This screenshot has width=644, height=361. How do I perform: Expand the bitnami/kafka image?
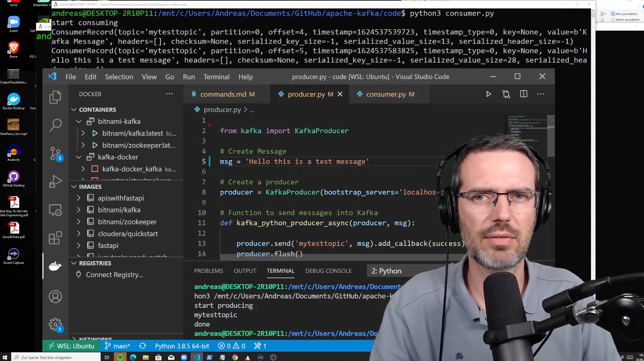coord(79,210)
